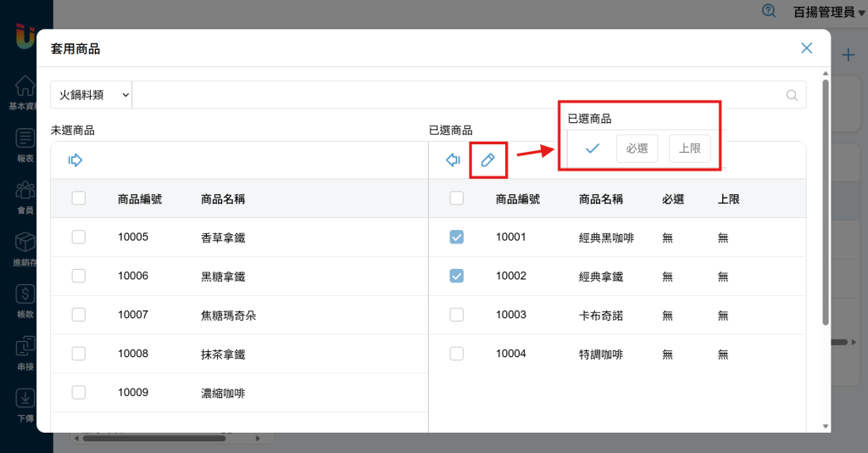Expand the 火鍋料類 category dropdown

tap(92, 95)
